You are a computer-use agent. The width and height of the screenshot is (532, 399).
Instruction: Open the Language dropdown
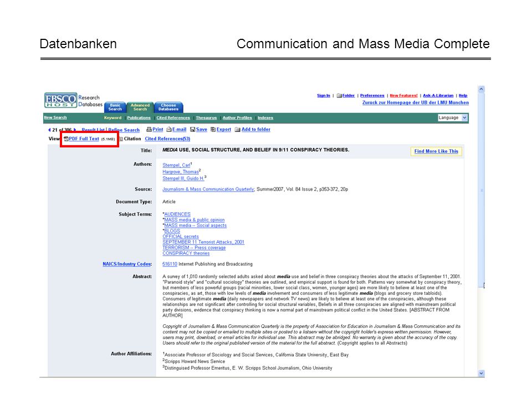pyautogui.click(x=453, y=117)
